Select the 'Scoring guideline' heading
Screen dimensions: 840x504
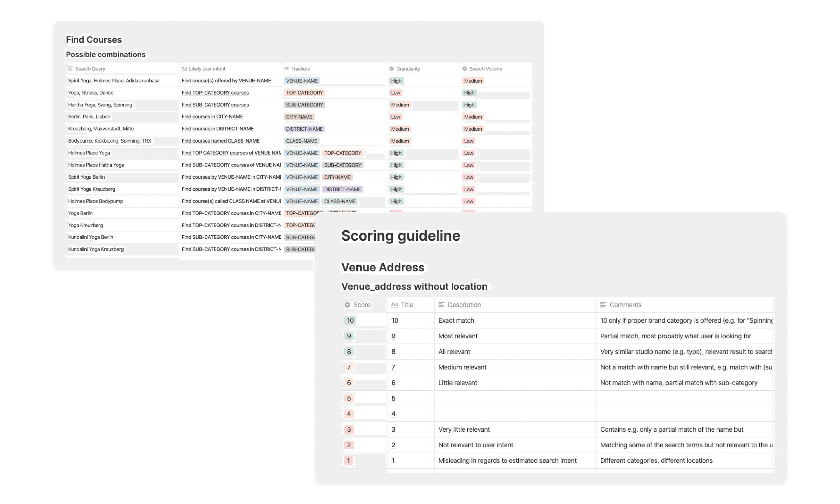point(401,236)
